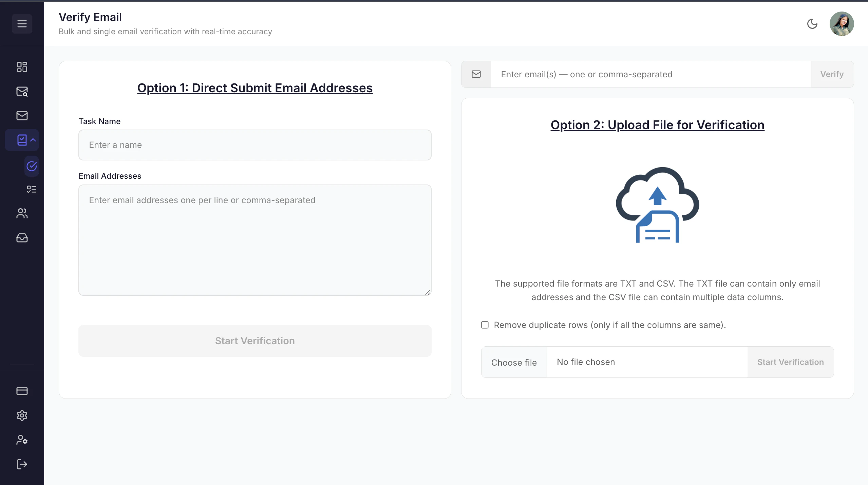This screenshot has height=485, width=868.
Task: Toggle the hamburger sidebar menu
Action: 22,24
